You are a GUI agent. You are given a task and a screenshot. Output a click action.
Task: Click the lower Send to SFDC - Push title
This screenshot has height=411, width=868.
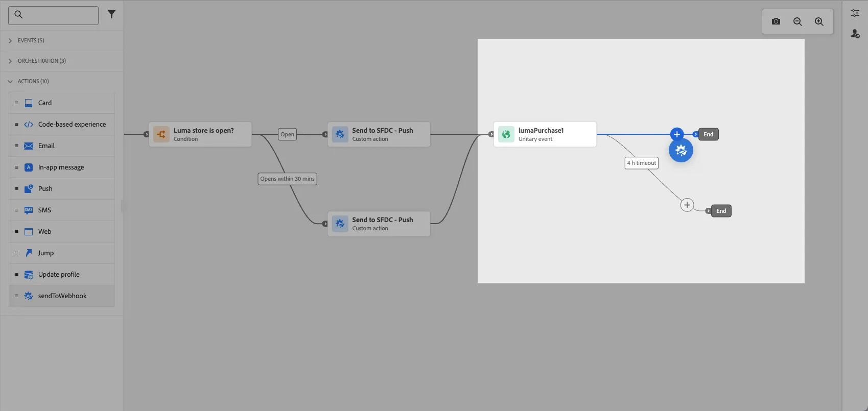383,220
